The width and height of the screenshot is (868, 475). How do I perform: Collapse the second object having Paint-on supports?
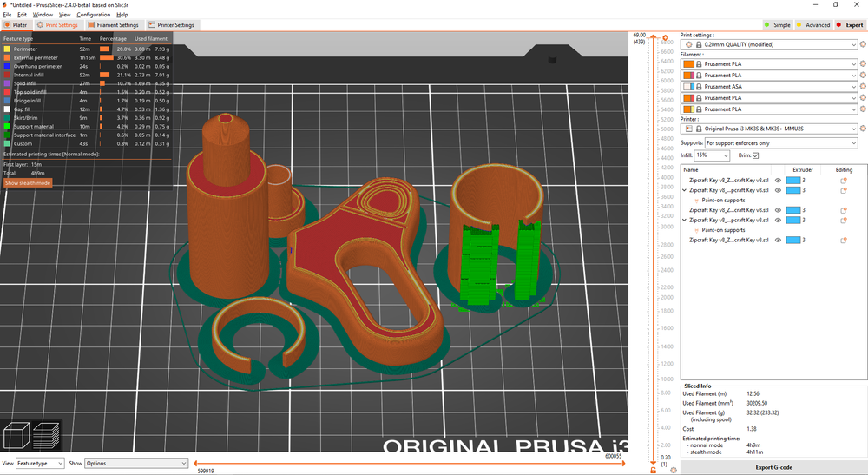(685, 221)
